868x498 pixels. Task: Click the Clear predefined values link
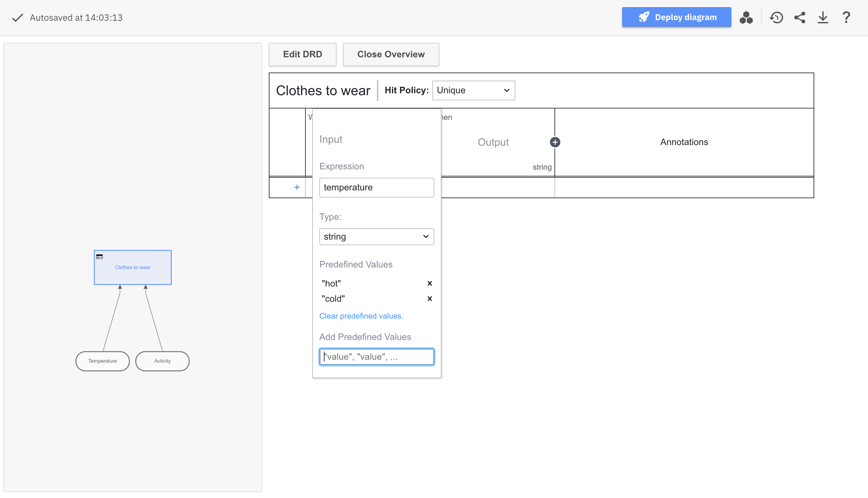click(361, 316)
